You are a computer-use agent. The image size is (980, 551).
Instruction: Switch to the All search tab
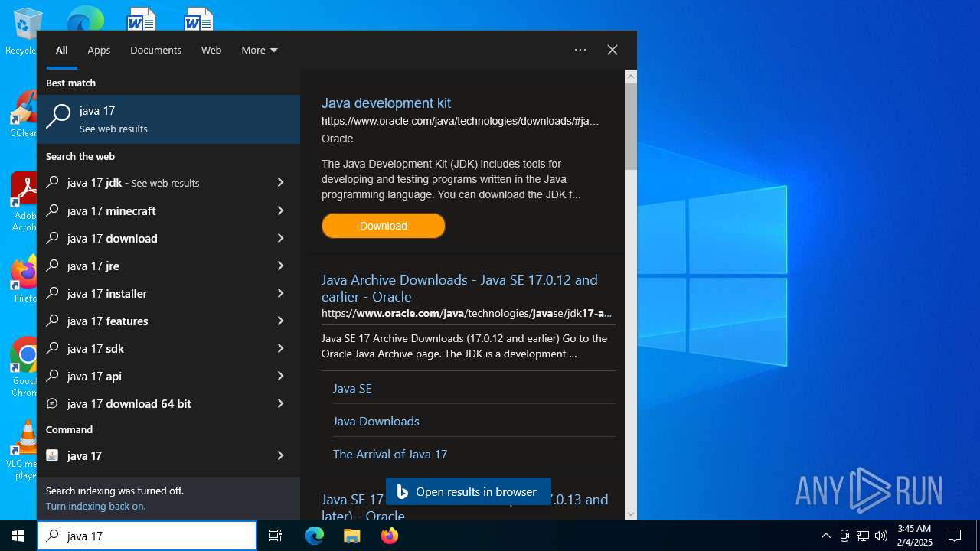62,50
